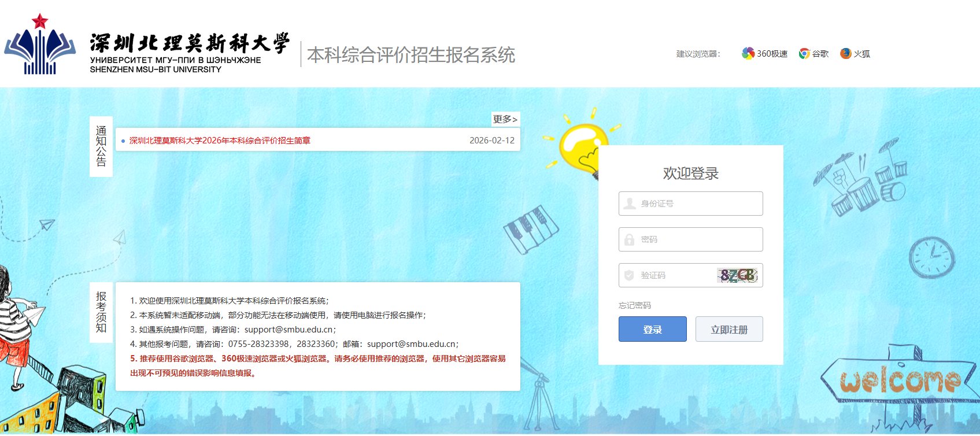This screenshot has width=980, height=436.
Task: Click the 360极速 text label
Action: (772, 54)
